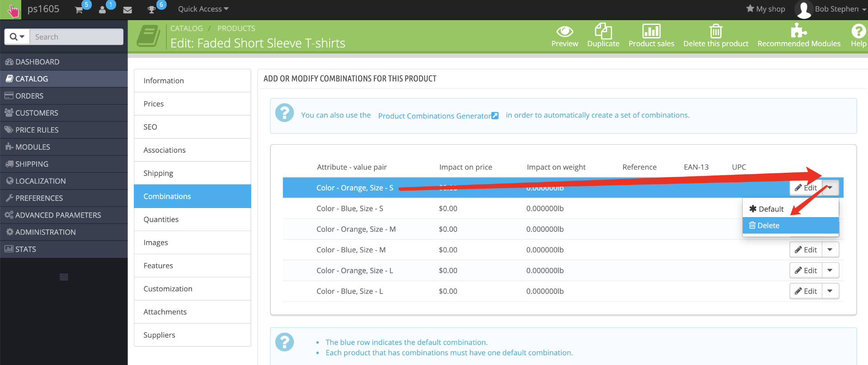This screenshot has height=365, width=868.
Task: Switch to the Images tab
Action: (193, 242)
